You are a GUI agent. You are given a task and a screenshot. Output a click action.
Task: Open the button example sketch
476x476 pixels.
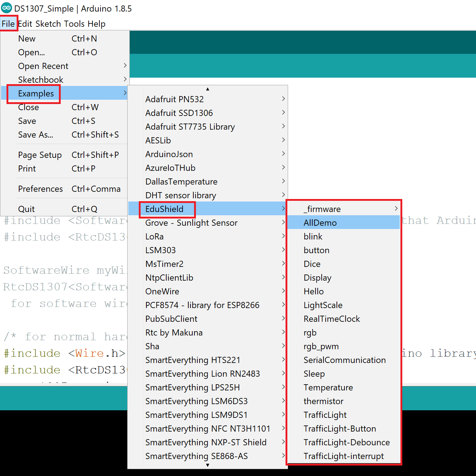click(x=344, y=250)
